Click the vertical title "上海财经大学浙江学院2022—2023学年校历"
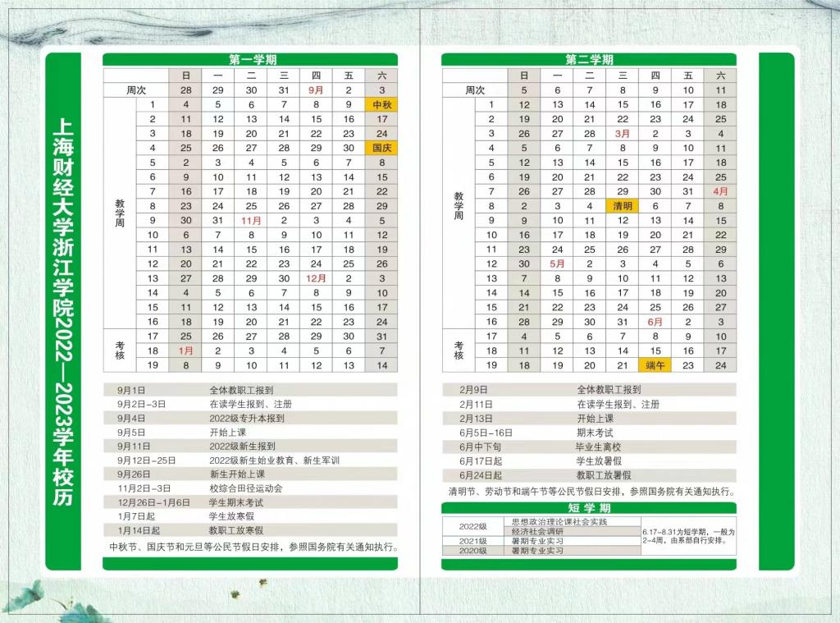This screenshot has width=840, height=623. (63, 312)
